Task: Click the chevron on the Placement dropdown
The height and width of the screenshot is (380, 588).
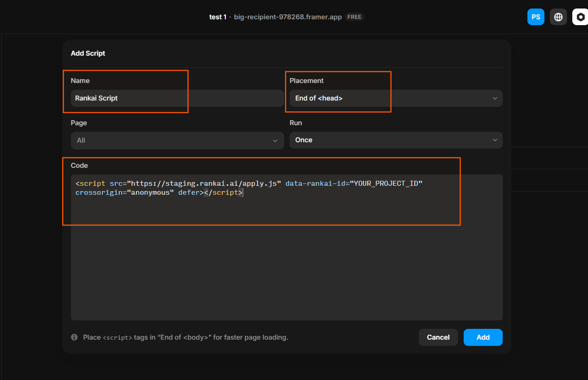Action: [x=495, y=98]
